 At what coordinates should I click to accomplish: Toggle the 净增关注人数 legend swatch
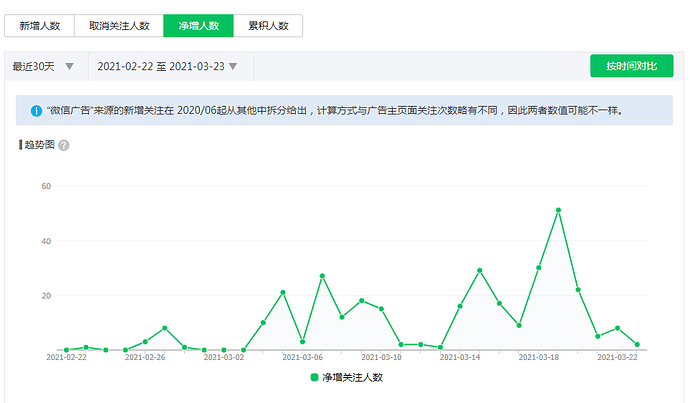(x=314, y=377)
